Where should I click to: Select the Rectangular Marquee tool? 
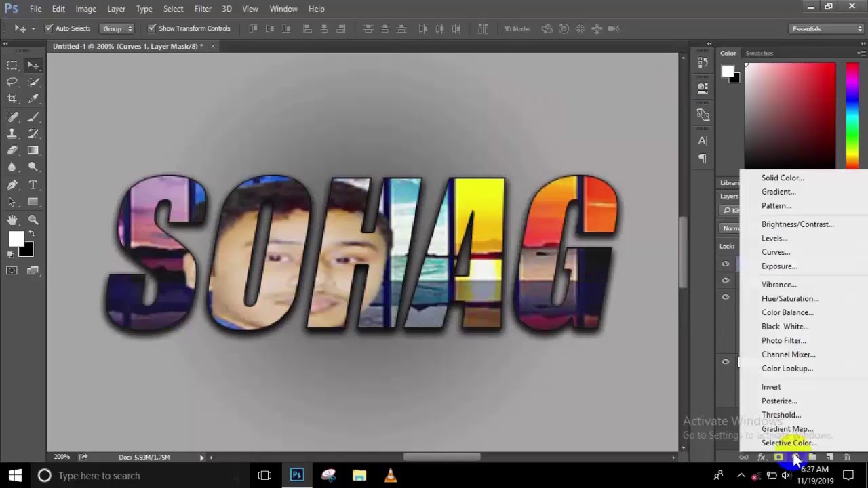click(x=12, y=65)
